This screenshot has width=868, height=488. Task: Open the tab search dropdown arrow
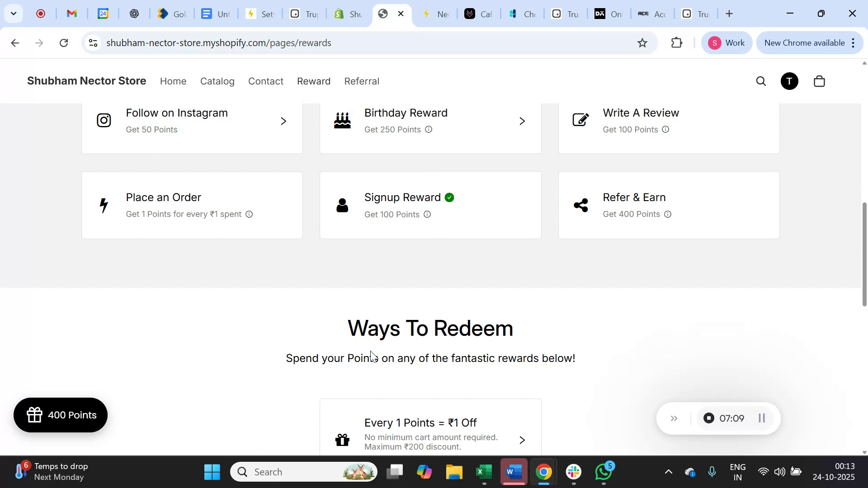pos(14,14)
